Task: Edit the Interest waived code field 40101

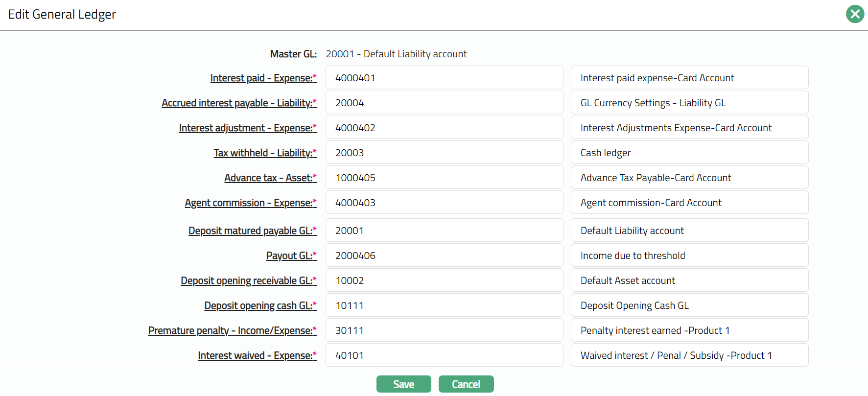Action: [x=444, y=355]
